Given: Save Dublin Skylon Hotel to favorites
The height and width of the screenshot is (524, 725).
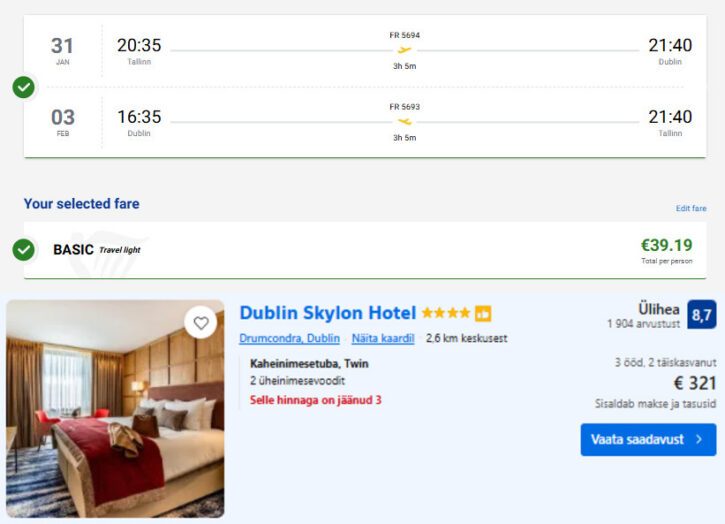Looking at the screenshot, I should [201, 323].
